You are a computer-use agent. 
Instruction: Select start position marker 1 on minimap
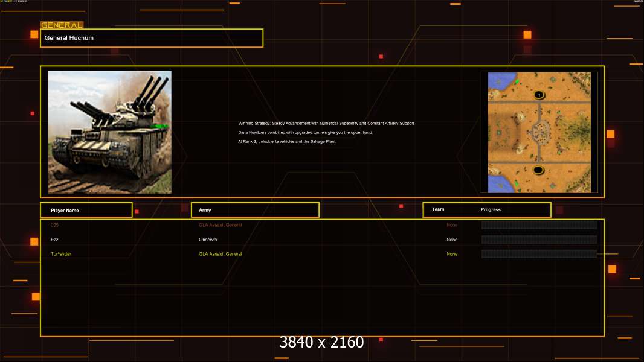[539, 95]
